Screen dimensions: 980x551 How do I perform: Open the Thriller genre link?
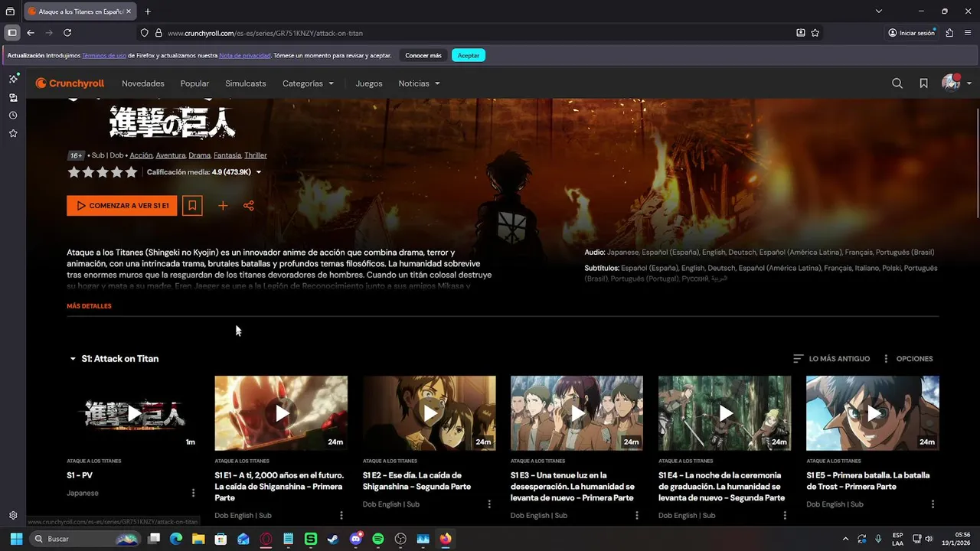point(256,155)
